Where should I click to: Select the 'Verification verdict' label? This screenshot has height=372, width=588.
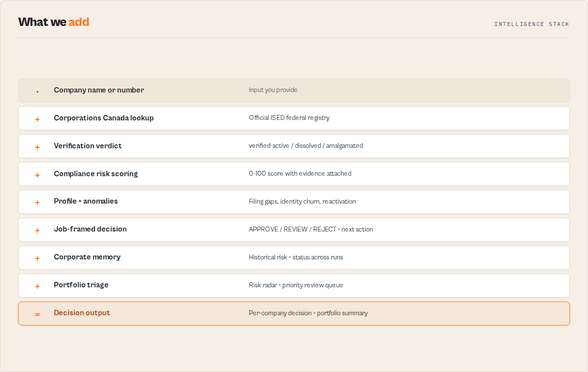[88, 146]
